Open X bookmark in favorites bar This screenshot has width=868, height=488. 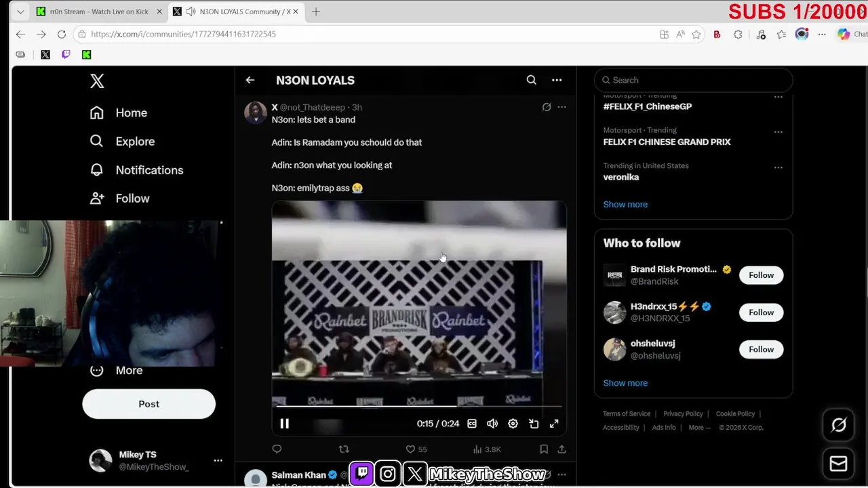tap(45, 55)
